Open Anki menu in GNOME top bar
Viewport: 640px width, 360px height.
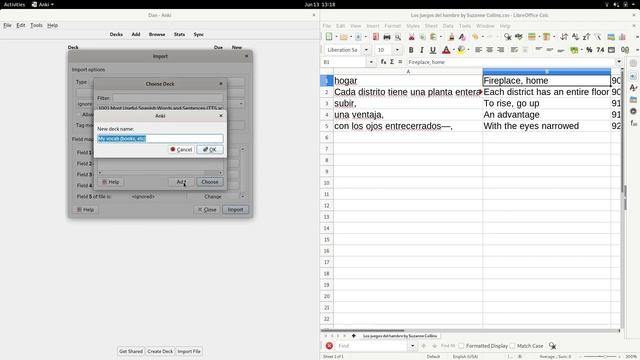point(43,4)
